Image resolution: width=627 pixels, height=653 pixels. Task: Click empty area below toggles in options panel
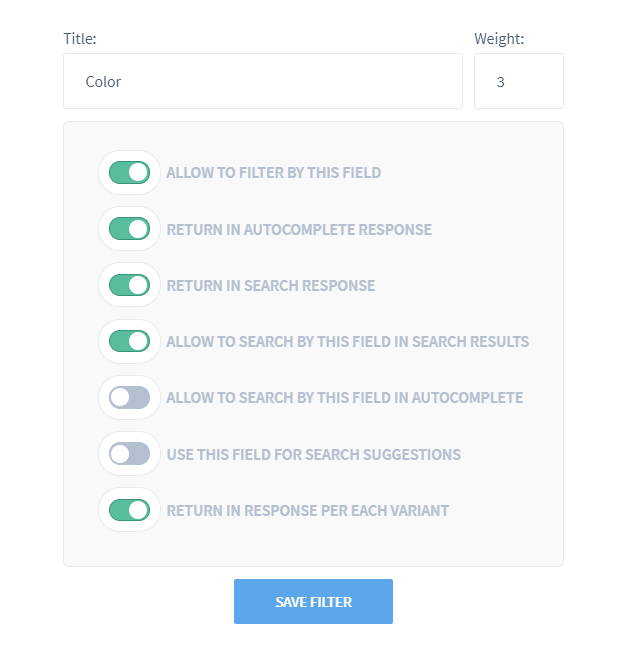pos(313,549)
